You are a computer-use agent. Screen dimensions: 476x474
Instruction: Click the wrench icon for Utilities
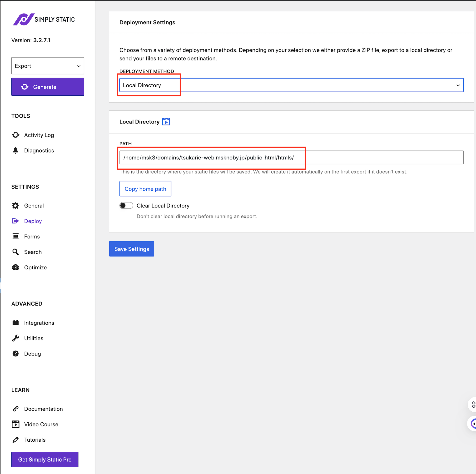pos(15,338)
